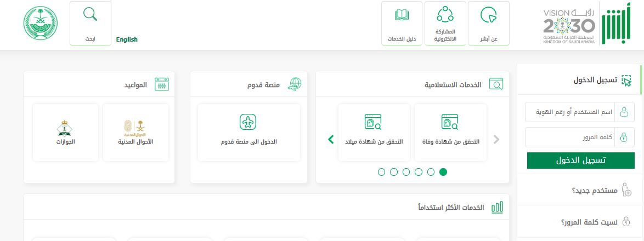
Task: Open 'التحقق من شهادة ميلاد' service tile
Action: pyautogui.click(x=374, y=132)
